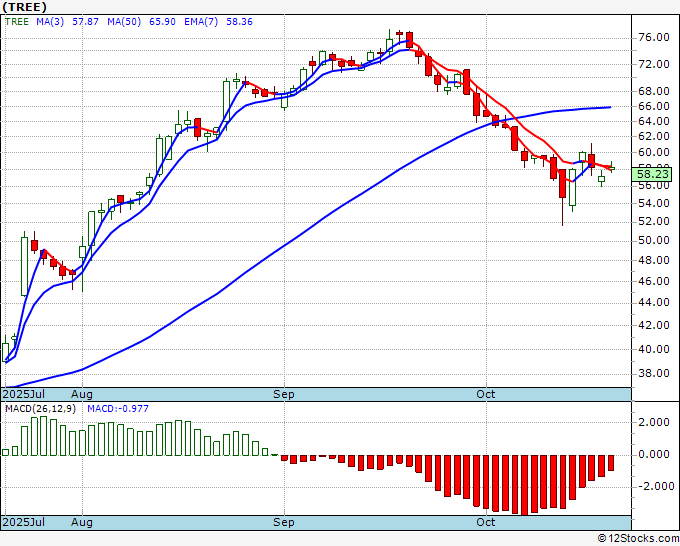Screen dimensions: 680x546
Task: Click the 62.00 price axis label
Action: coord(654,137)
